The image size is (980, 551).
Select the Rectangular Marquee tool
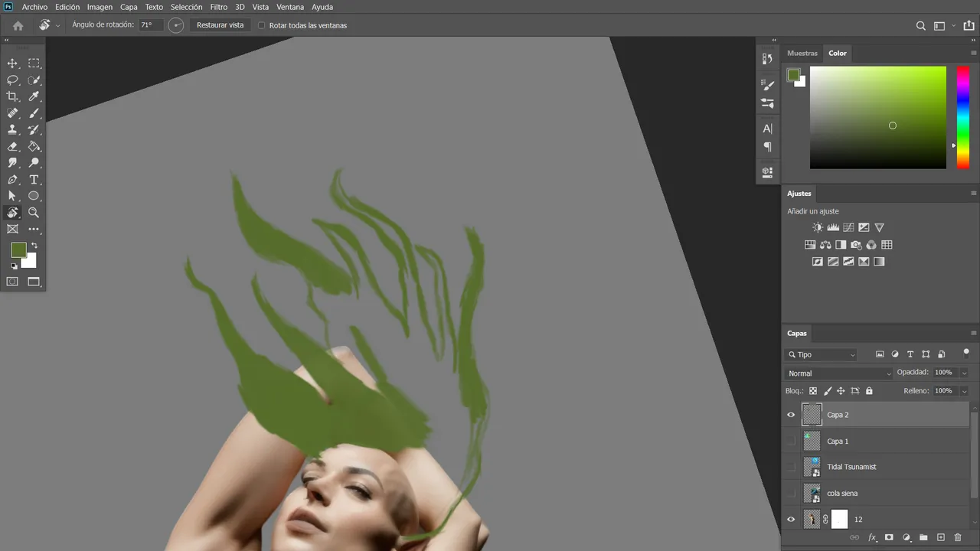click(x=34, y=64)
